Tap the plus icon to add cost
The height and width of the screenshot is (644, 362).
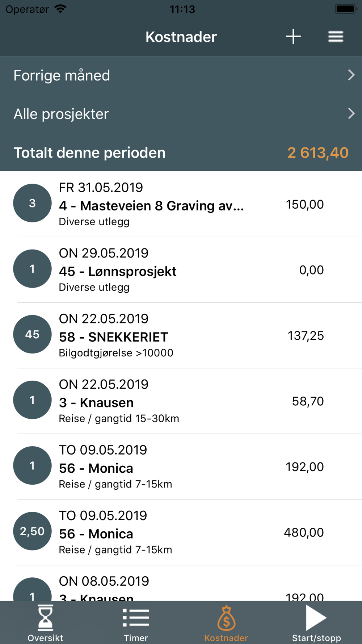pyautogui.click(x=293, y=37)
